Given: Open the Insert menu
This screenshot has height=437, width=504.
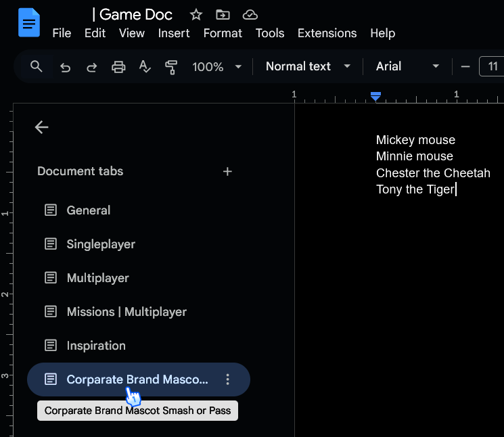Looking at the screenshot, I should tap(174, 33).
